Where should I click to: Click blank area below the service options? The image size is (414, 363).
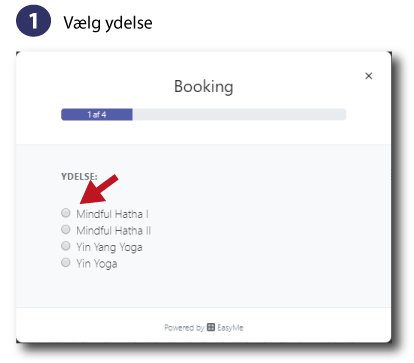(x=203, y=288)
